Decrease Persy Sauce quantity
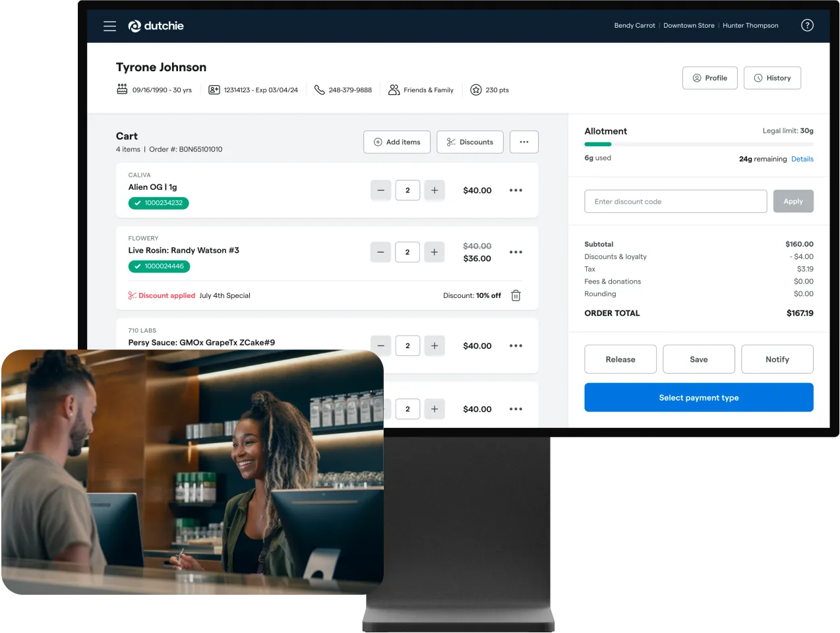Image resolution: width=840 pixels, height=633 pixels. tap(380, 346)
